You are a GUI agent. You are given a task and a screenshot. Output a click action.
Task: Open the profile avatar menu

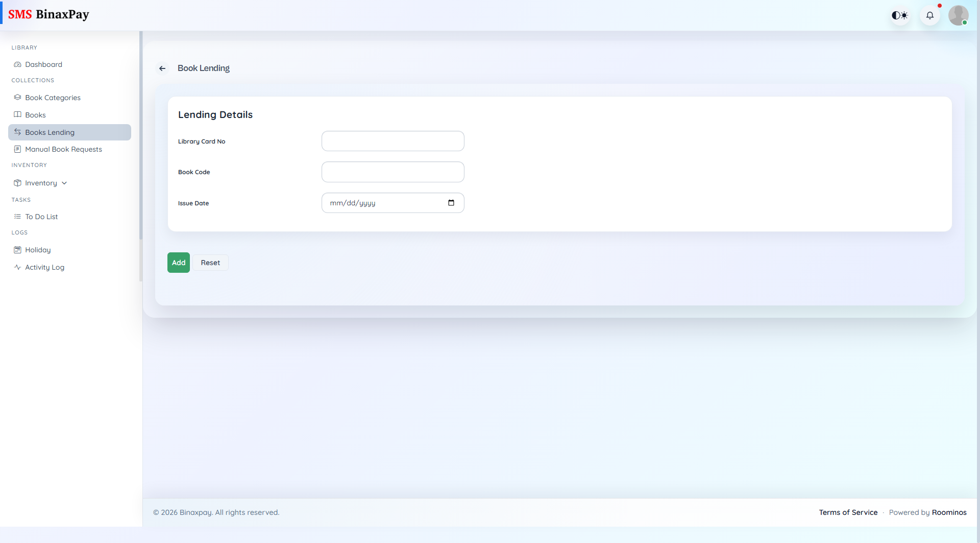point(959,15)
